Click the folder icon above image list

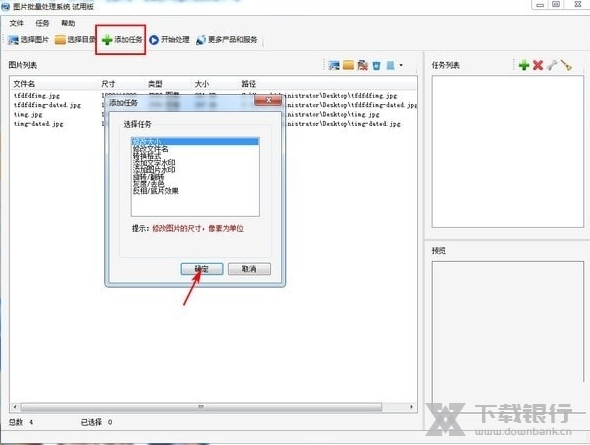coord(348,65)
